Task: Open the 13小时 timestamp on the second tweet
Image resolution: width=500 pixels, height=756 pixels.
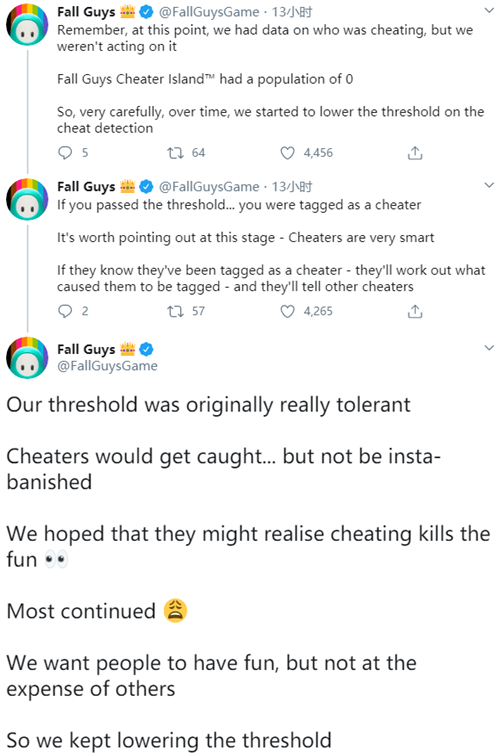Action: (292, 187)
